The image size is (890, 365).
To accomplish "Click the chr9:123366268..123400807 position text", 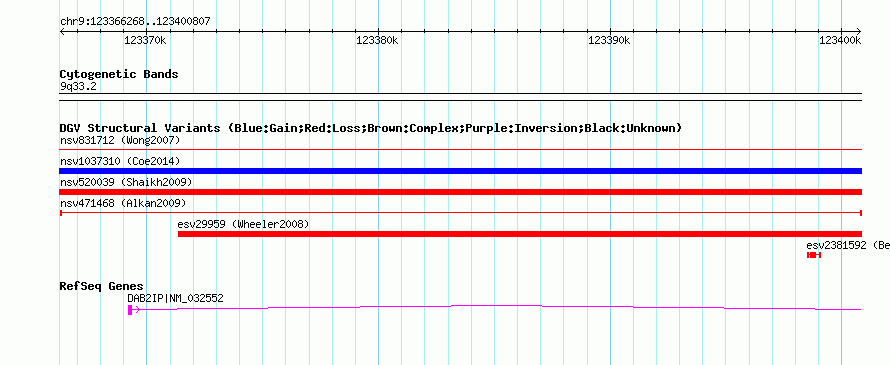I will point(135,22).
